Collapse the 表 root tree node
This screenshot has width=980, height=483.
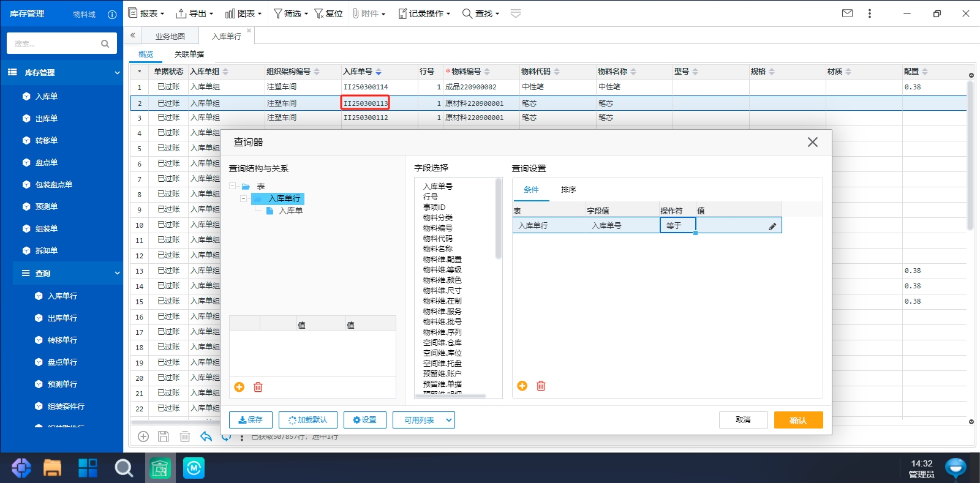pyautogui.click(x=233, y=186)
